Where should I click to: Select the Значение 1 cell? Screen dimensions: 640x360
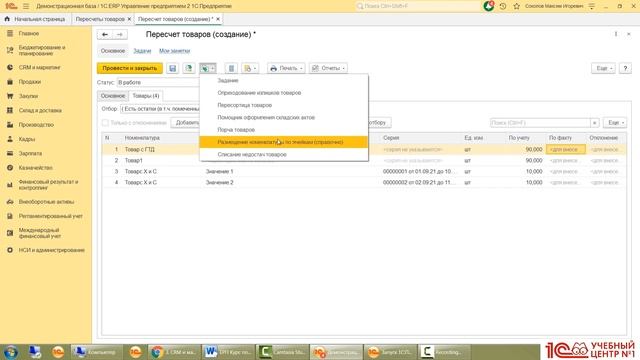click(x=220, y=171)
